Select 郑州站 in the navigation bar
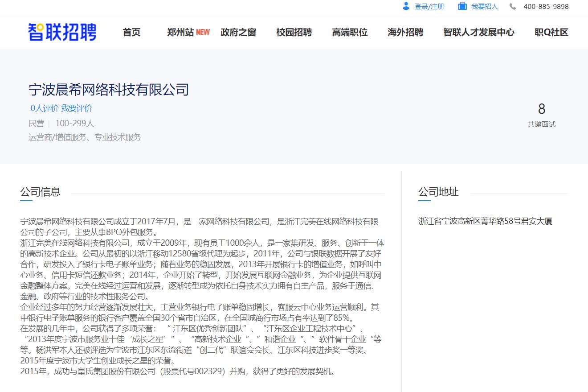The width and height of the screenshot is (588, 392). [180, 32]
